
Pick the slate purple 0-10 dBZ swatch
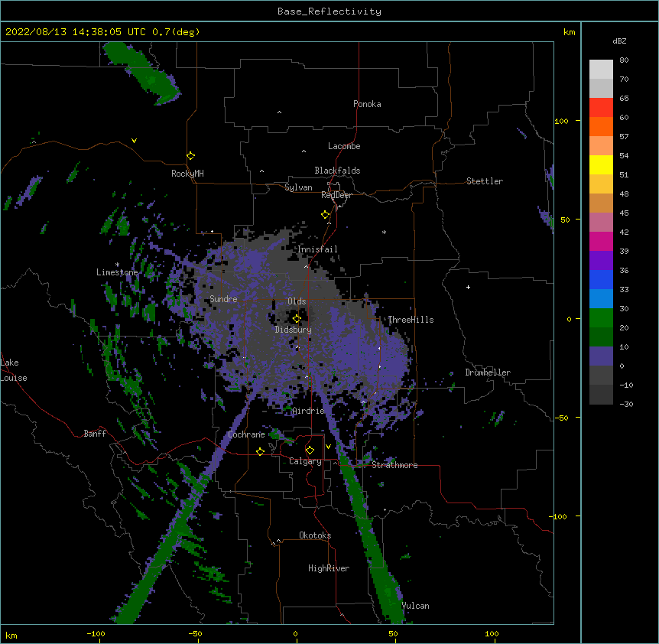point(601,356)
